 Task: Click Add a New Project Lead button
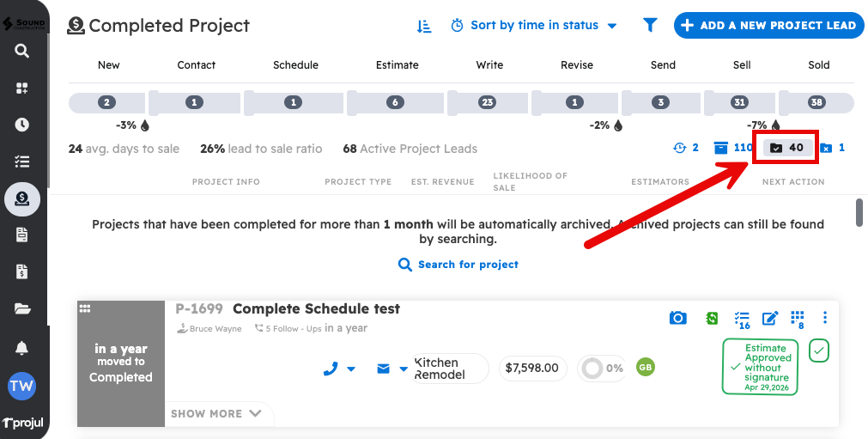click(768, 26)
